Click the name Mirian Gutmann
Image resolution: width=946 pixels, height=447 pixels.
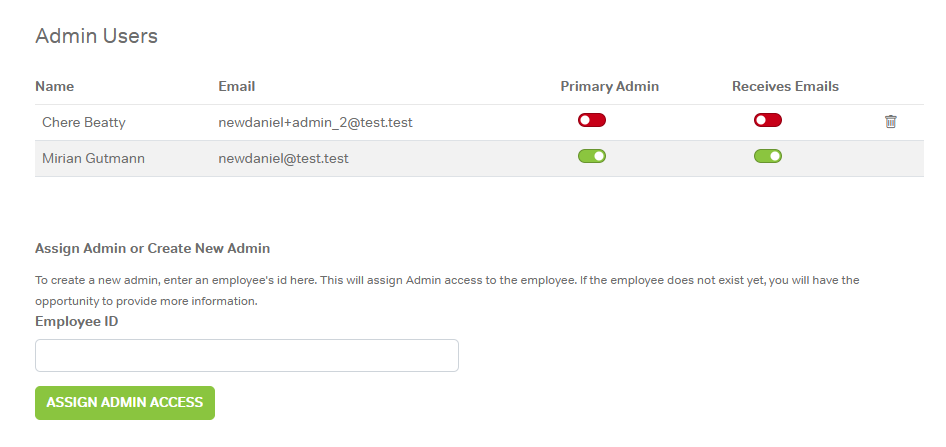coord(93,158)
